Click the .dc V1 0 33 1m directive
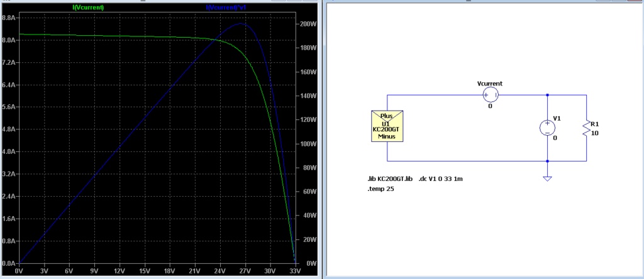The image size is (644, 279). coord(441,179)
